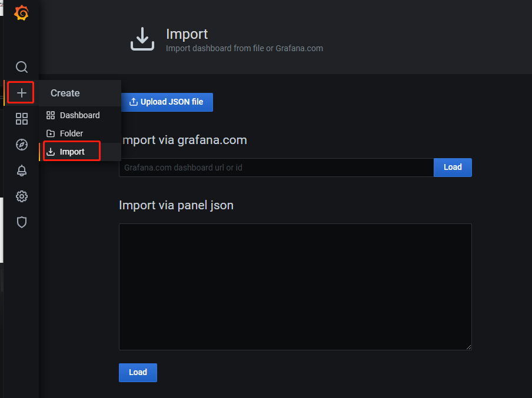Open Configuration via the gear icon

click(x=22, y=196)
